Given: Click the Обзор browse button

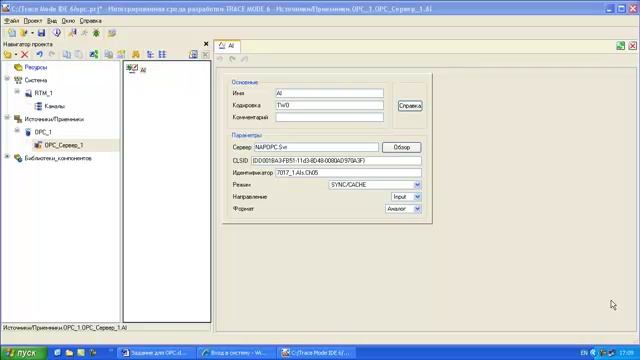Looking at the screenshot, I should (402, 147).
